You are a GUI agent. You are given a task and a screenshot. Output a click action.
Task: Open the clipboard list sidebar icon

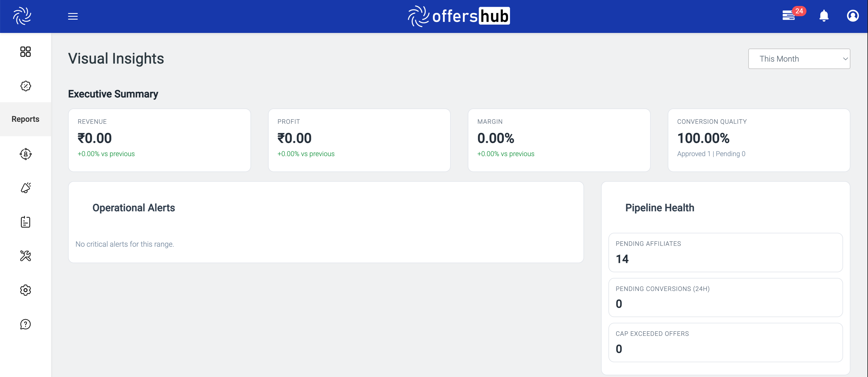(25, 222)
